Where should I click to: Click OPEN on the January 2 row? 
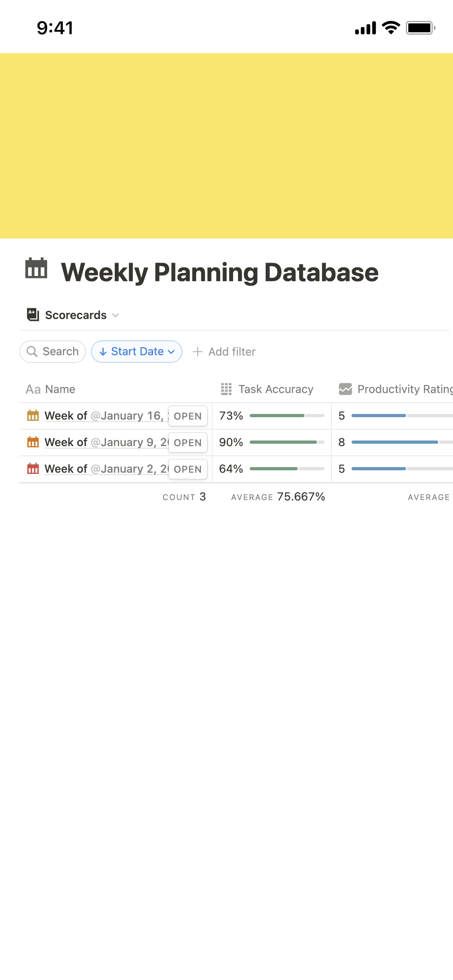(188, 469)
